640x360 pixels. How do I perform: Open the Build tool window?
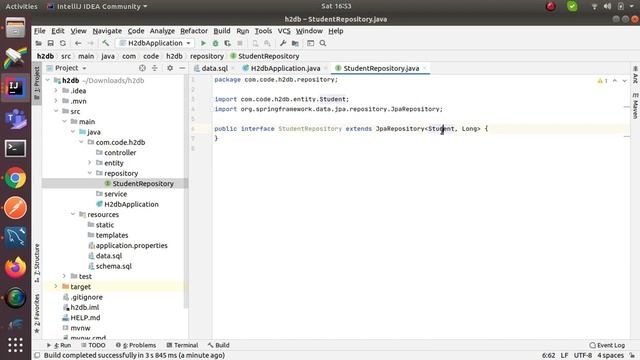click(218, 345)
